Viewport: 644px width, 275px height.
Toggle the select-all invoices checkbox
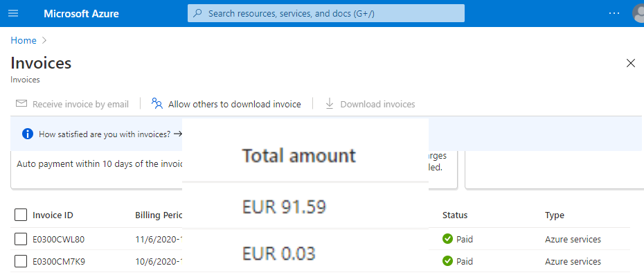[21, 215]
